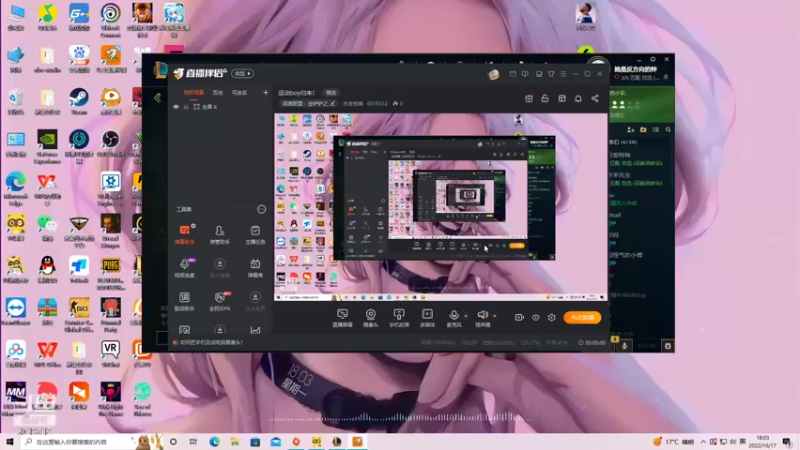Open OBS Studio desktop shortcut
This screenshot has height=450, width=800.
(x=111, y=143)
